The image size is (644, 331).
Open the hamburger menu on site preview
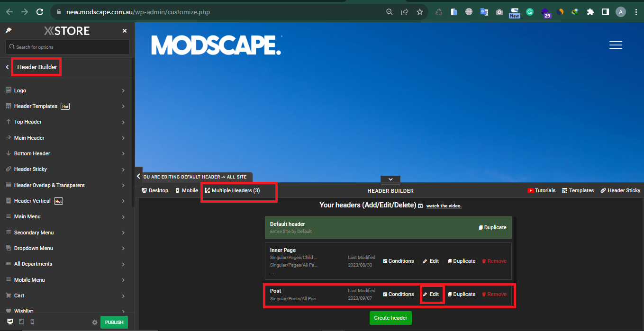616,45
